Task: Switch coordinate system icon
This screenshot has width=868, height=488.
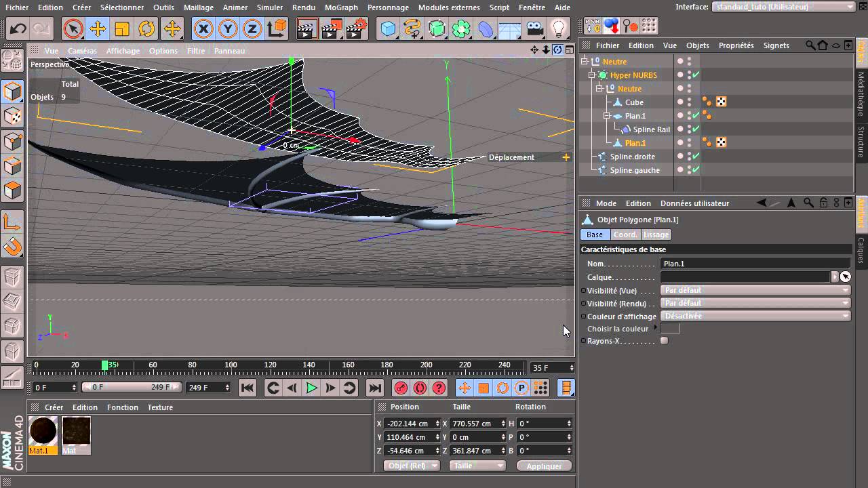Action: [277, 28]
